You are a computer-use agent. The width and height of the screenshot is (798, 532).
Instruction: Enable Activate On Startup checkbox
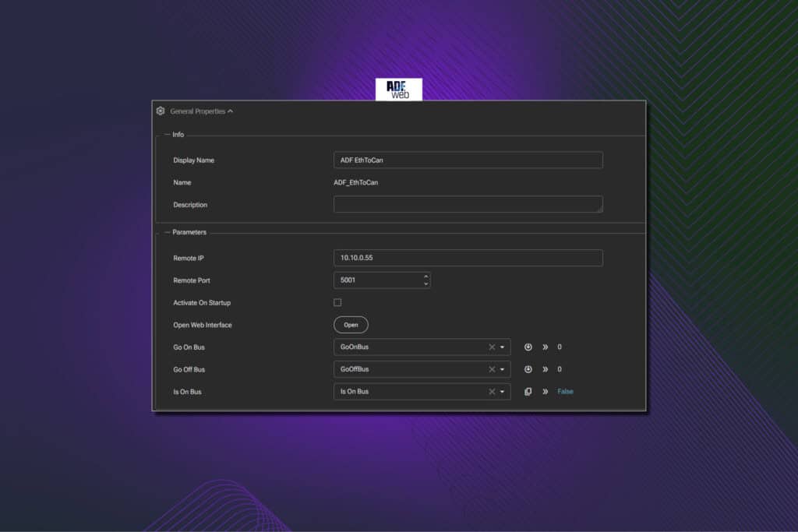click(x=337, y=303)
